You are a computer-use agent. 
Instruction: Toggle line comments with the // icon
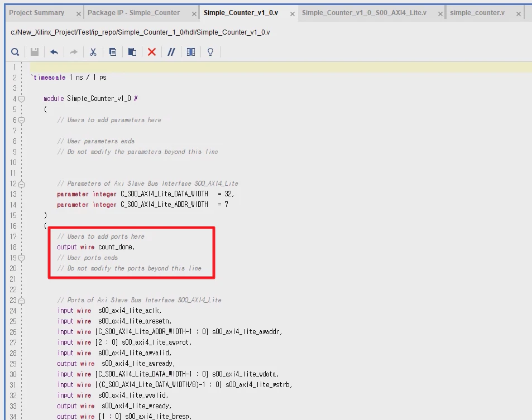pos(171,52)
